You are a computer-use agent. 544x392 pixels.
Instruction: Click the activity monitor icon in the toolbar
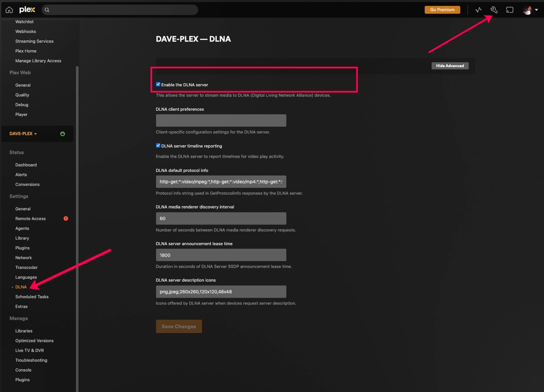tap(478, 9)
